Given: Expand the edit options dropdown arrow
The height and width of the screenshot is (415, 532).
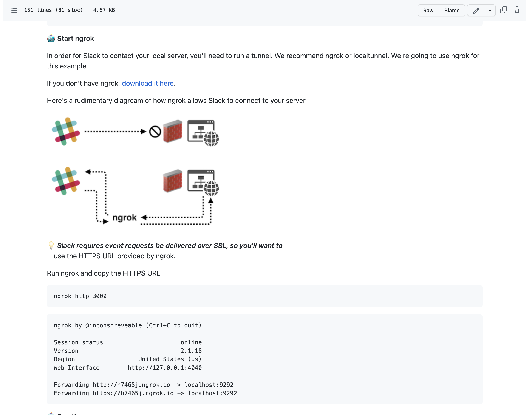Looking at the screenshot, I should pos(490,11).
